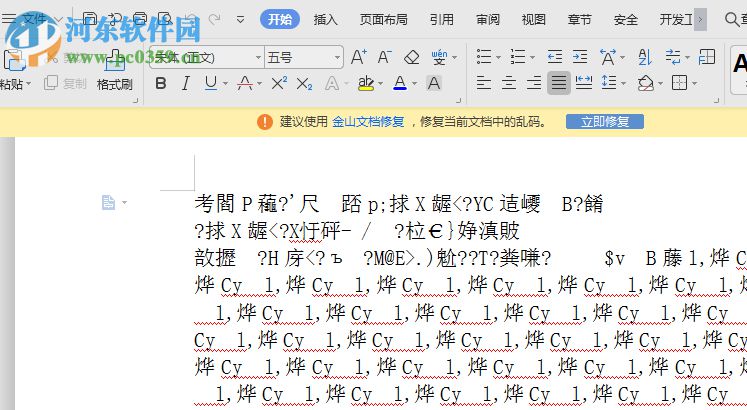Switch to the 引用 tab
Viewport: 747px width, 410px height.
point(442,20)
